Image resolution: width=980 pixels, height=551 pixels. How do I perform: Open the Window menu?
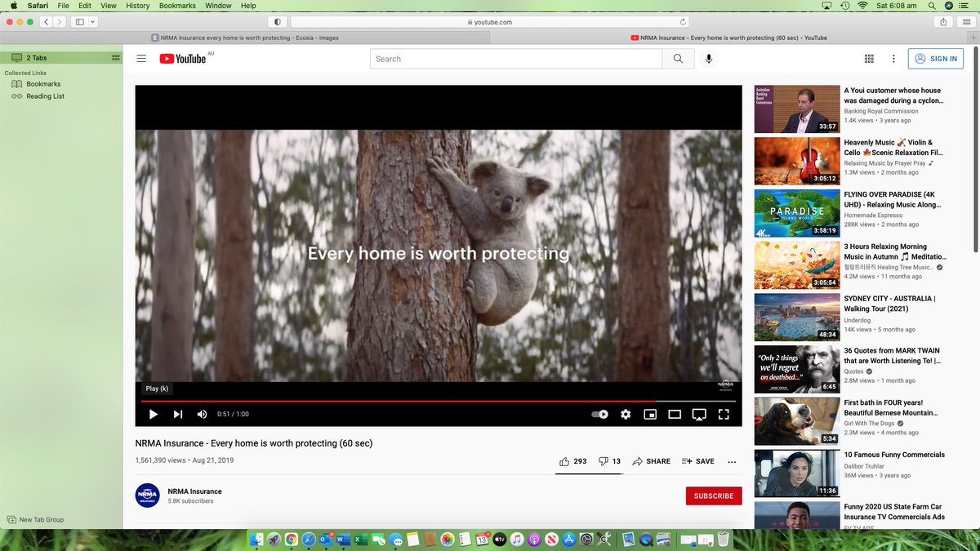pos(218,6)
